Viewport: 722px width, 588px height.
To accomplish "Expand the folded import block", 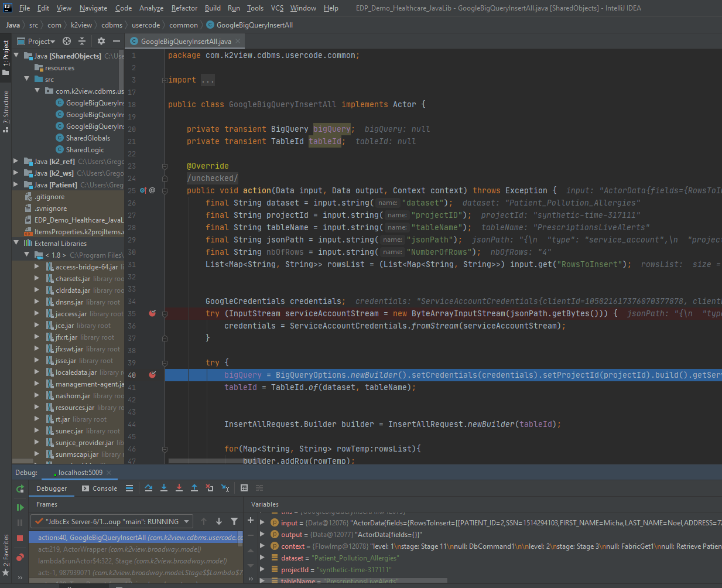I will tap(165, 80).
